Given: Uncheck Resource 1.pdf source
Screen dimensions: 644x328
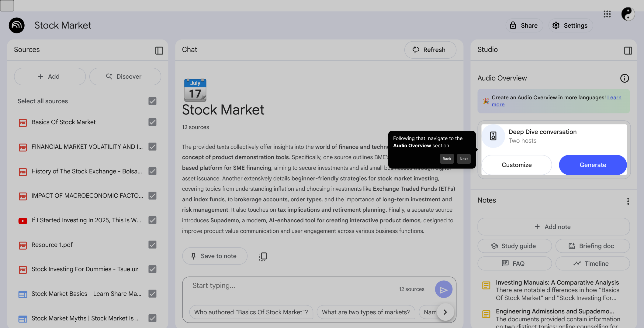Looking at the screenshot, I should coord(152,245).
